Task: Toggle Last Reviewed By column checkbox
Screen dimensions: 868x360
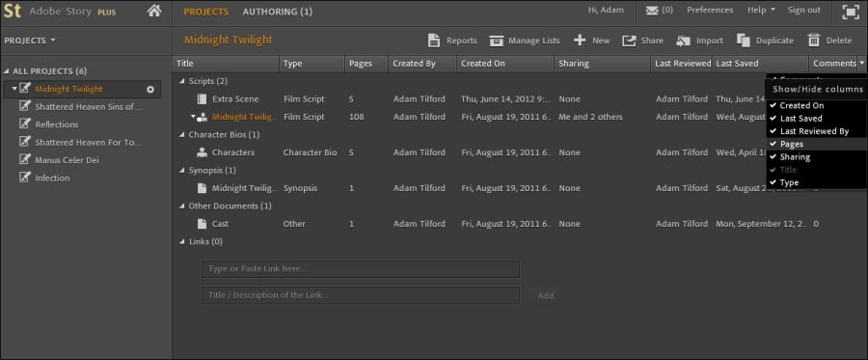Action: coord(773,131)
